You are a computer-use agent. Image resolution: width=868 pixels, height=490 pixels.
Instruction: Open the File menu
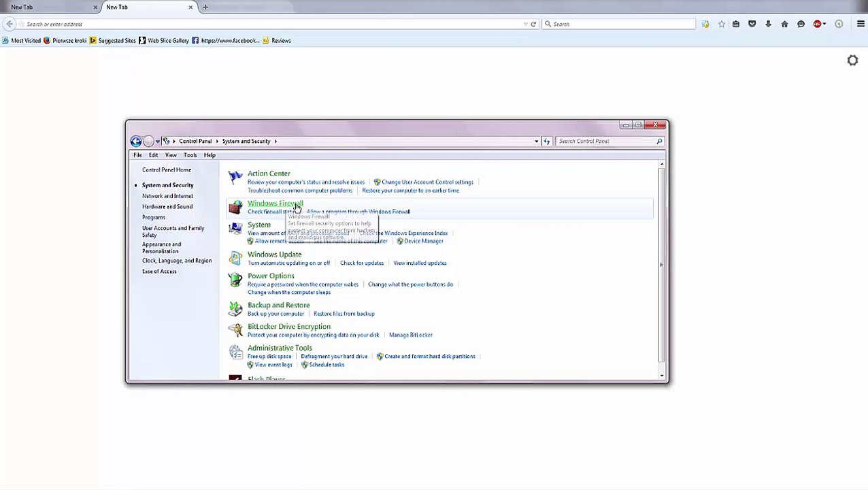click(137, 155)
